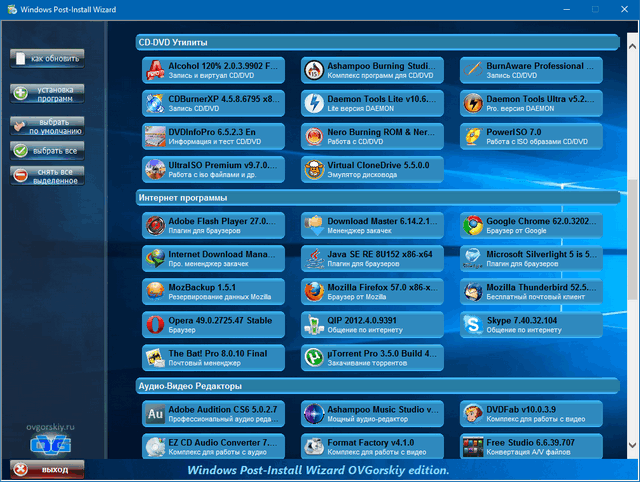Click the Opera browser icon
Screen dimensions: 640x482
pyautogui.click(x=156, y=324)
